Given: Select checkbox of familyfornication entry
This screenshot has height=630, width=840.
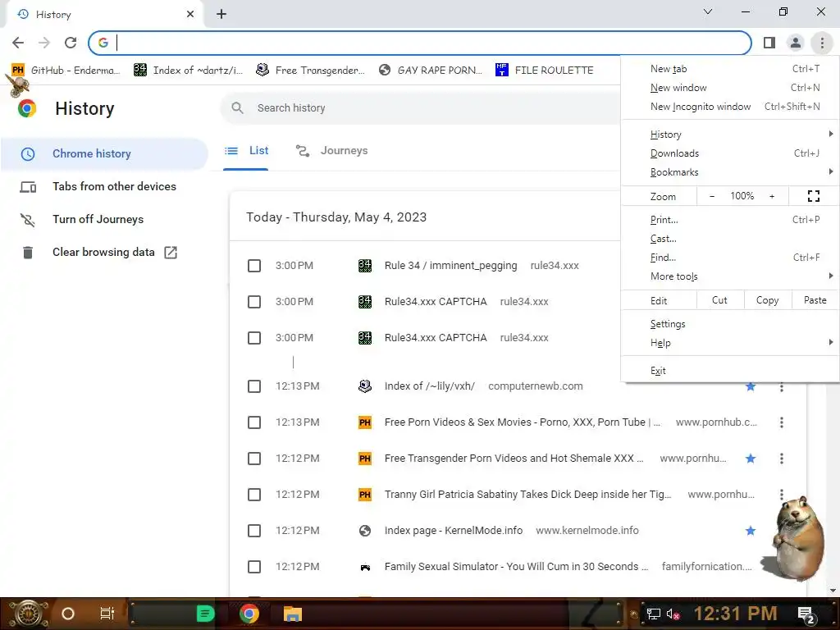Looking at the screenshot, I should pyautogui.click(x=254, y=567).
